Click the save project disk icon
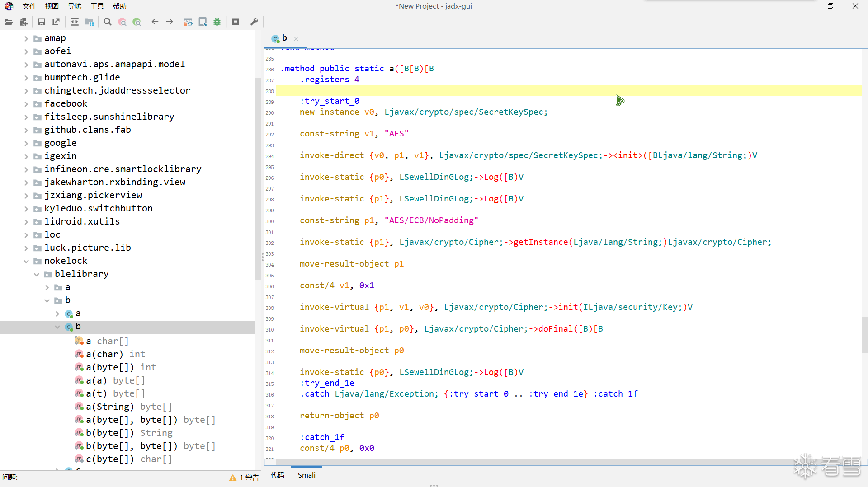Viewport: 868px width, 487px height. pos(42,22)
